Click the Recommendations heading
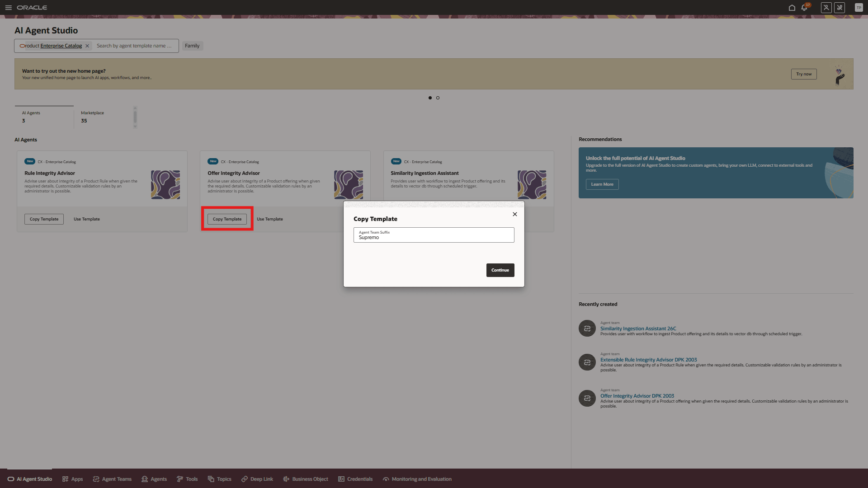The height and width of the screenshot is (488, 868). (600, 140)
